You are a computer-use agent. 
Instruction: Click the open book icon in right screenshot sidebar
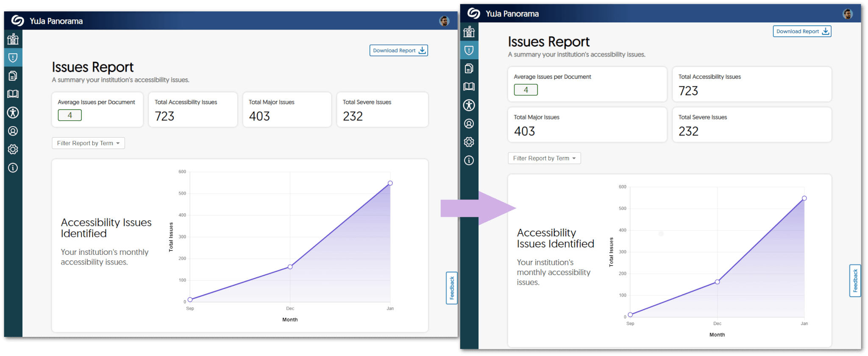pos(469,87)
